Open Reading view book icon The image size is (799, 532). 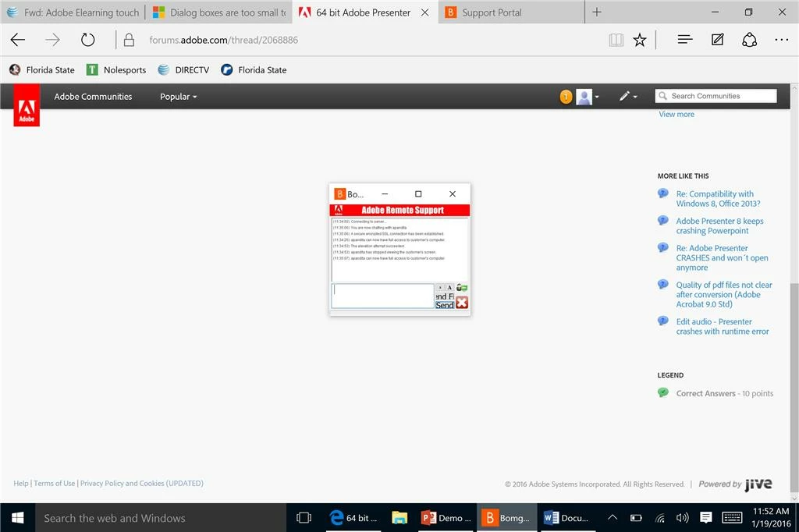pyautogui.click(x=616, y=40)
